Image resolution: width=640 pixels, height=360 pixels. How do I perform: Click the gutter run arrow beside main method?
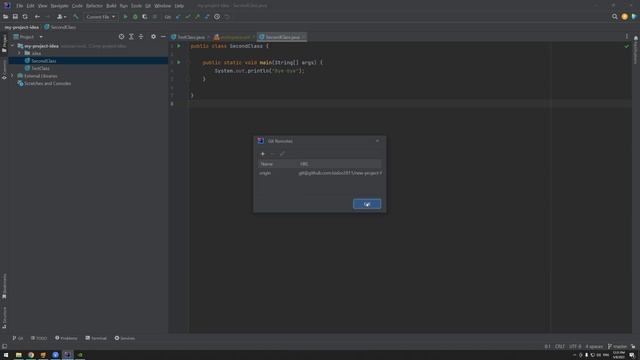179,62
